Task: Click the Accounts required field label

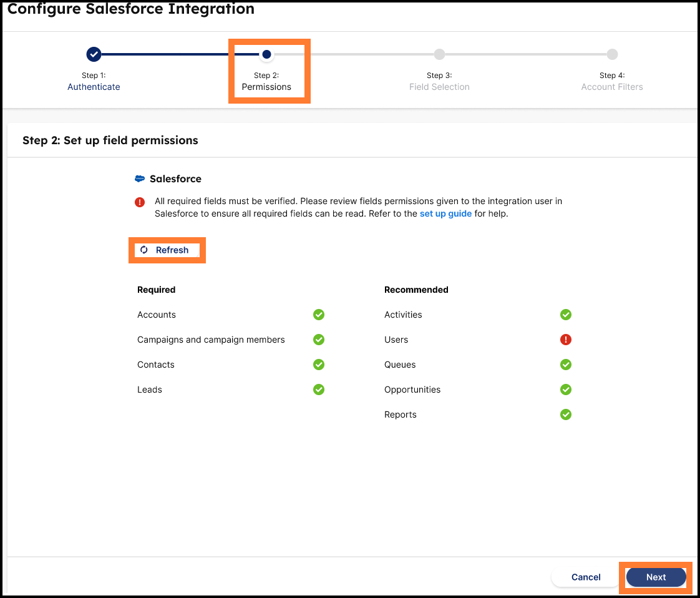Action: point(156,315)
